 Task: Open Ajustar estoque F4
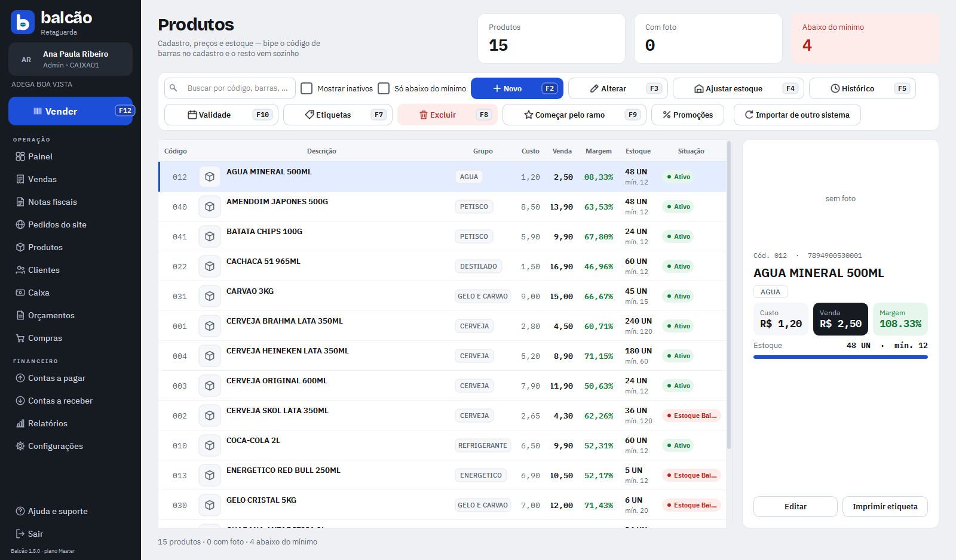(739, 88)
